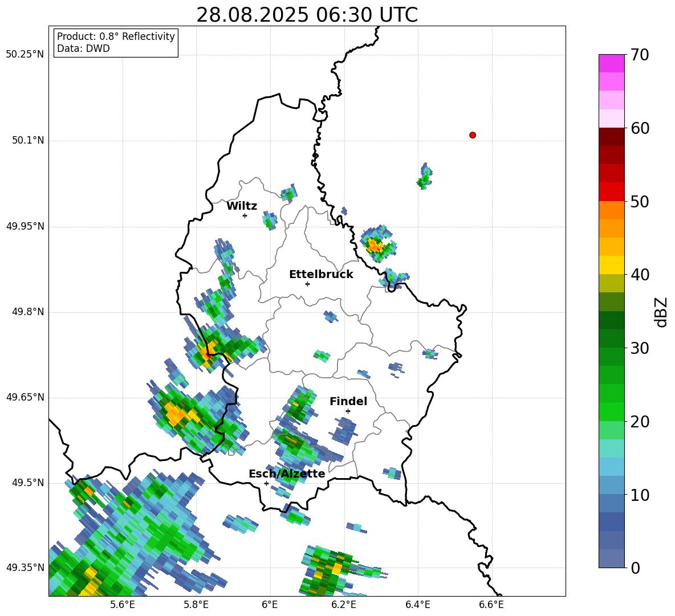The height and width of the screenshot is (616, 675).
Task: Click the orange colorbar segment below 50
Action: pyautogui.click(x=611, y=210)
